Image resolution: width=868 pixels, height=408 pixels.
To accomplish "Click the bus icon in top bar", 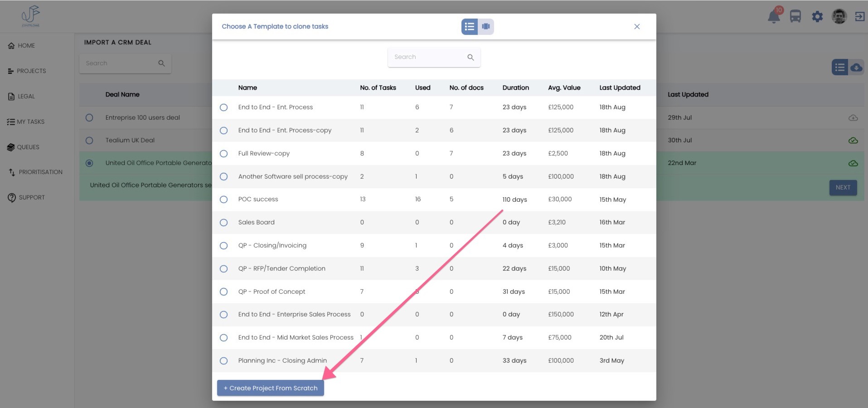I will click(795, 17).
